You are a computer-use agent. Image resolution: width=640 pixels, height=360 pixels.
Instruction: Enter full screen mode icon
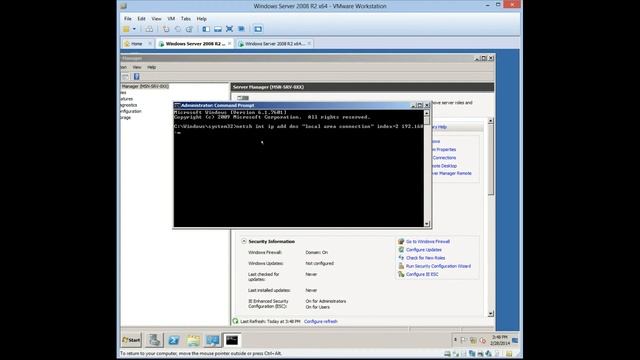click(229, 29)
